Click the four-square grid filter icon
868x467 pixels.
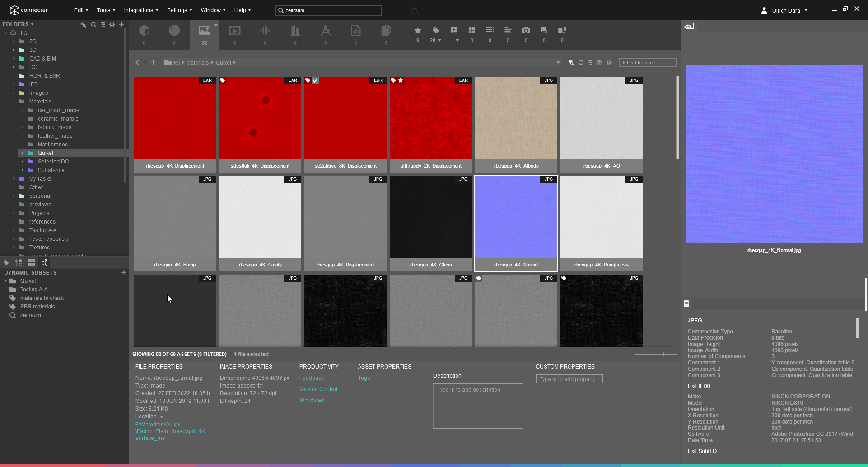[x=472, y=30]
